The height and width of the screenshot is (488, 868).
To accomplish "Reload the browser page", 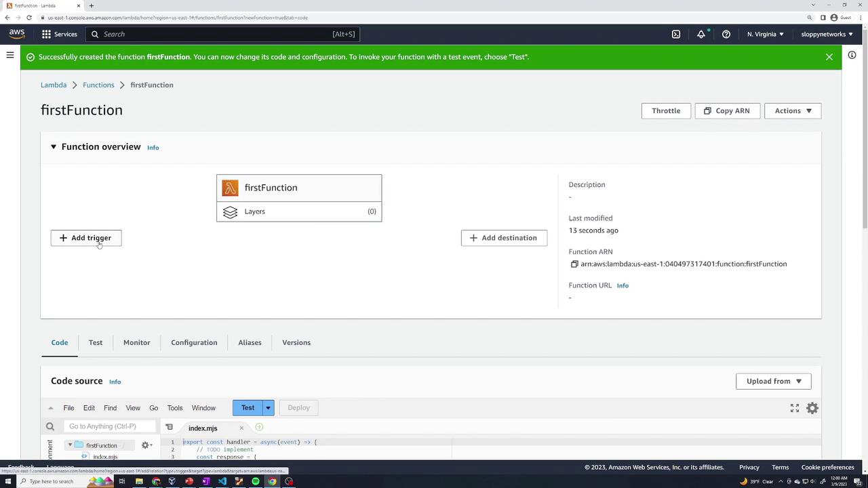I will coord(28,18).
